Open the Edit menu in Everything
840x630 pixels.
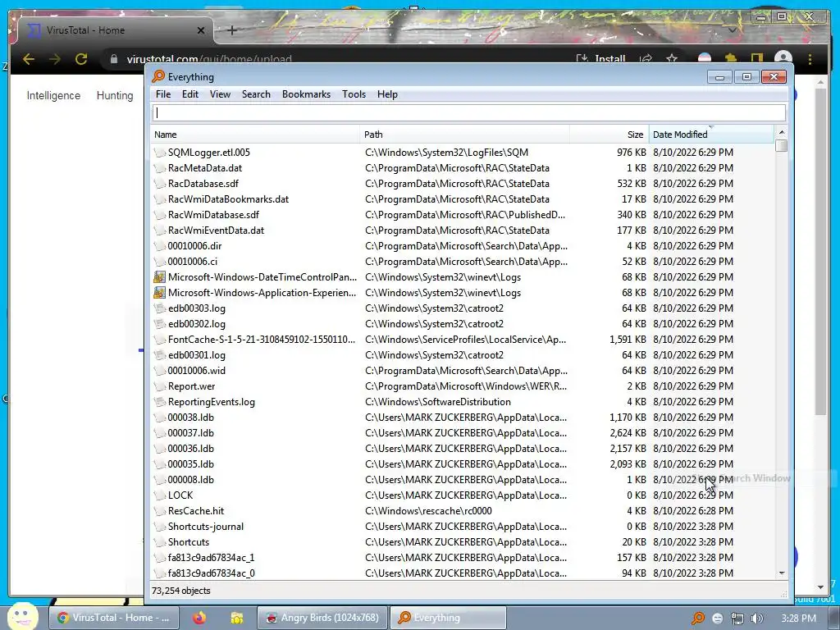coord(189,94)
